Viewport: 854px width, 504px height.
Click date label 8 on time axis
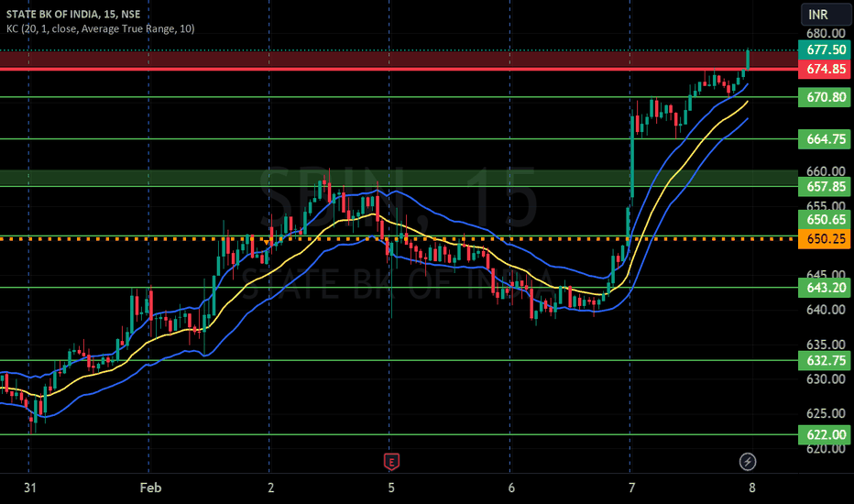click(x=751, y=488)
